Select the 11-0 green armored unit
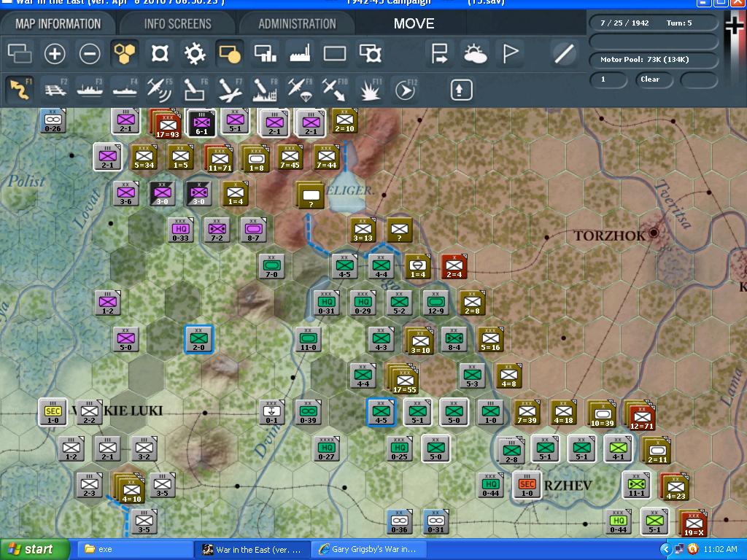Screen dimensions: 747x560 309,340
